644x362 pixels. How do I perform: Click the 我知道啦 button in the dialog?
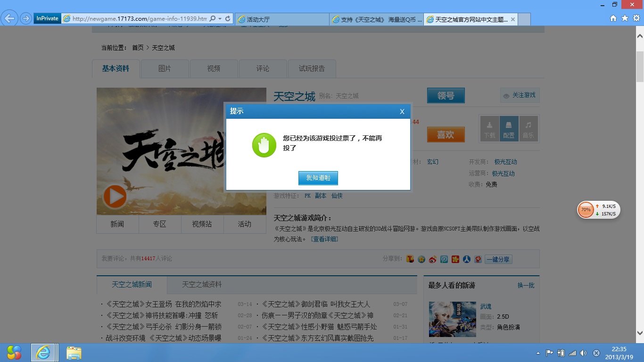318,178
